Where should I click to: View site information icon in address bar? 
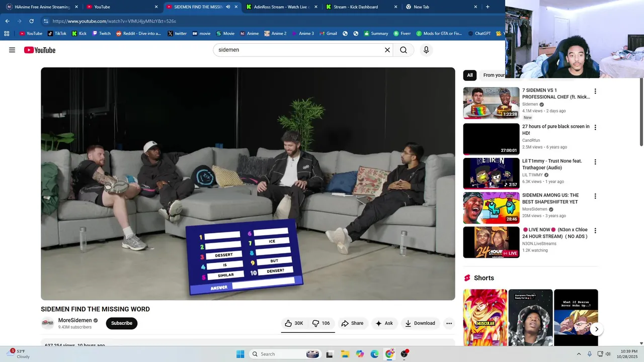[46, 21]
